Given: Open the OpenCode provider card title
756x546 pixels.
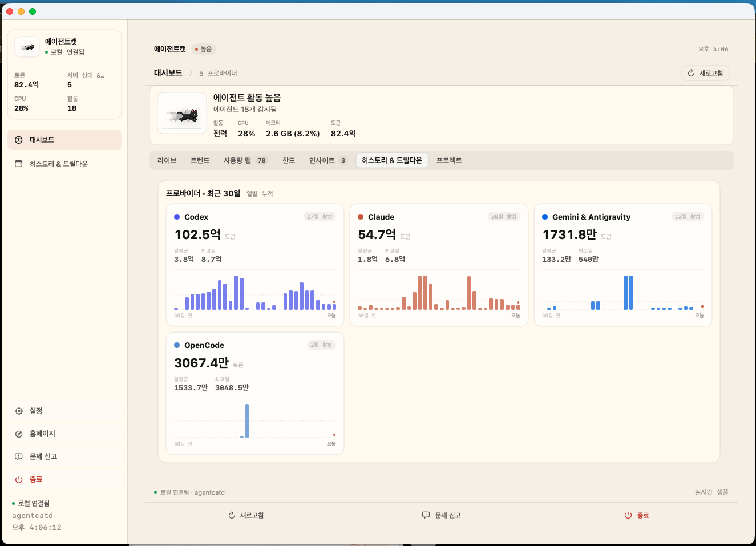Looking at the screenshot, I should point(204,345).
